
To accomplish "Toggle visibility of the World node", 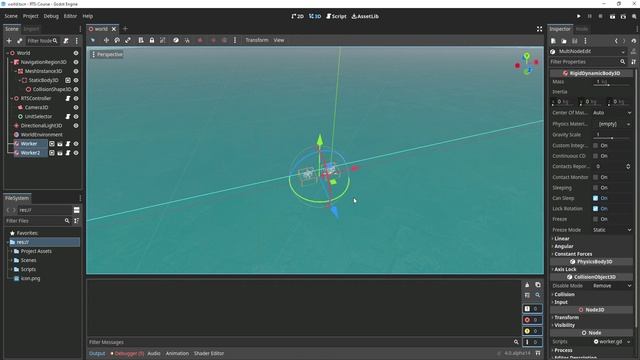I will (76, 53).
